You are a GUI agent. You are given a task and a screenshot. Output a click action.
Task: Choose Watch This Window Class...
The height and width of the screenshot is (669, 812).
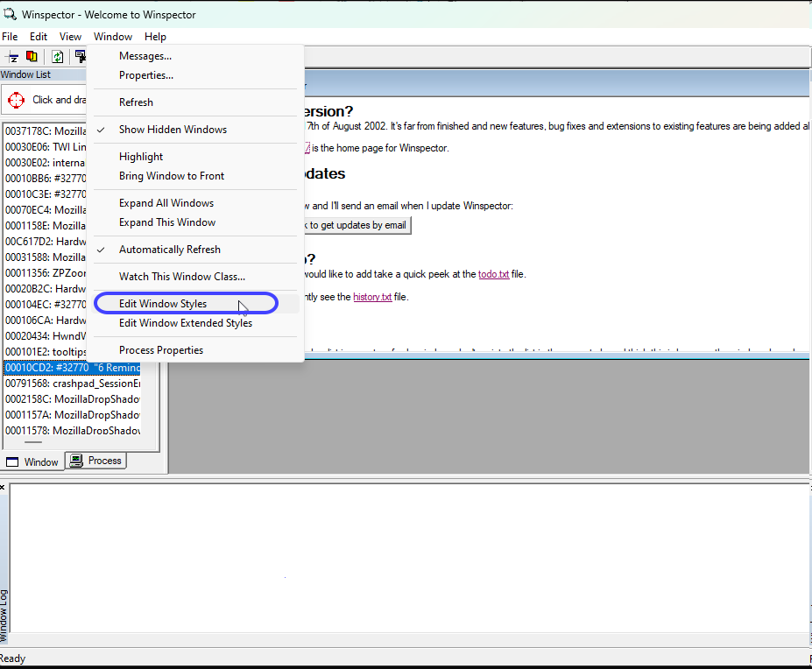point(195,277)
